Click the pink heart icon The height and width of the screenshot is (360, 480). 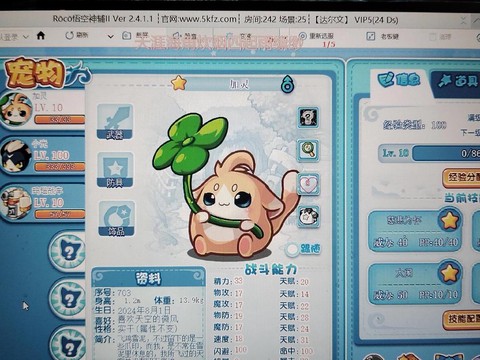308,184
